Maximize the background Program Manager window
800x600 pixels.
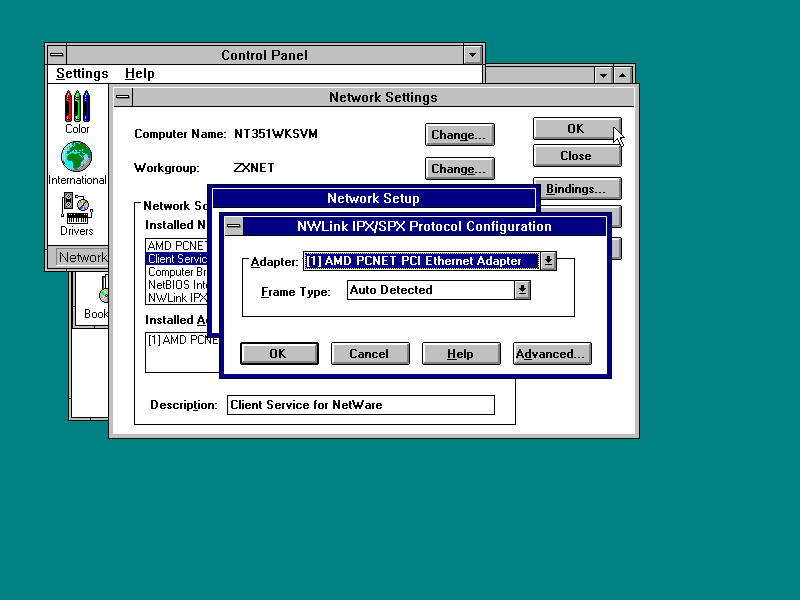[x=622, y=75]
